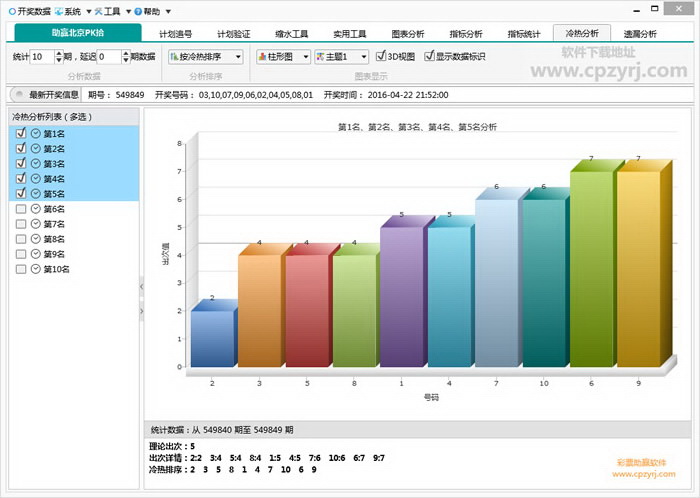This screenshot has width=700, height=498.
Task: Click the 延迟 delay input field
Action: (x=109, y=57)
